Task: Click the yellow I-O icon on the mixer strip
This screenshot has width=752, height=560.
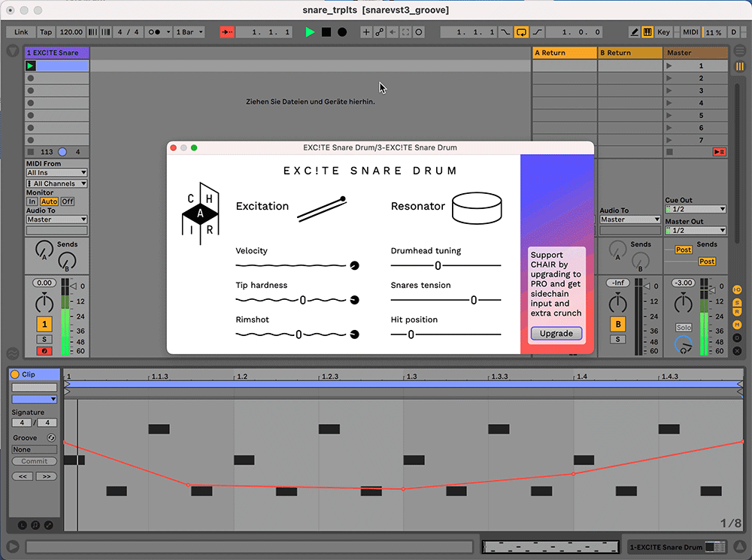Action: [737, 289]
